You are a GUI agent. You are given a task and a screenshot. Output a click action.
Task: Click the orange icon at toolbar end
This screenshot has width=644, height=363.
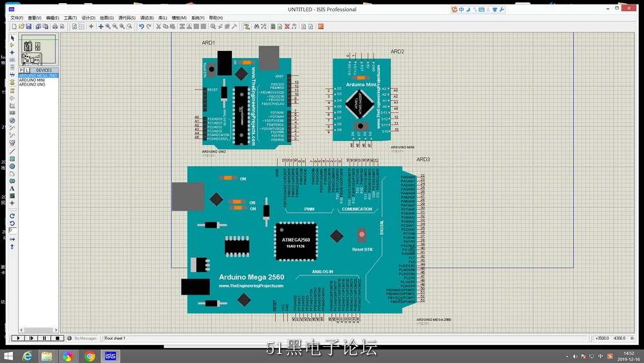pyautogui.click(x=321, y=26)
